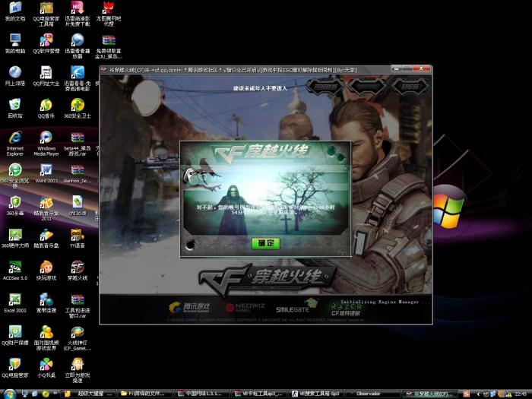The image size is (532, 399).
Task: Open QQ财产保镖 desktop shortcut
Action: click(15, 335)
